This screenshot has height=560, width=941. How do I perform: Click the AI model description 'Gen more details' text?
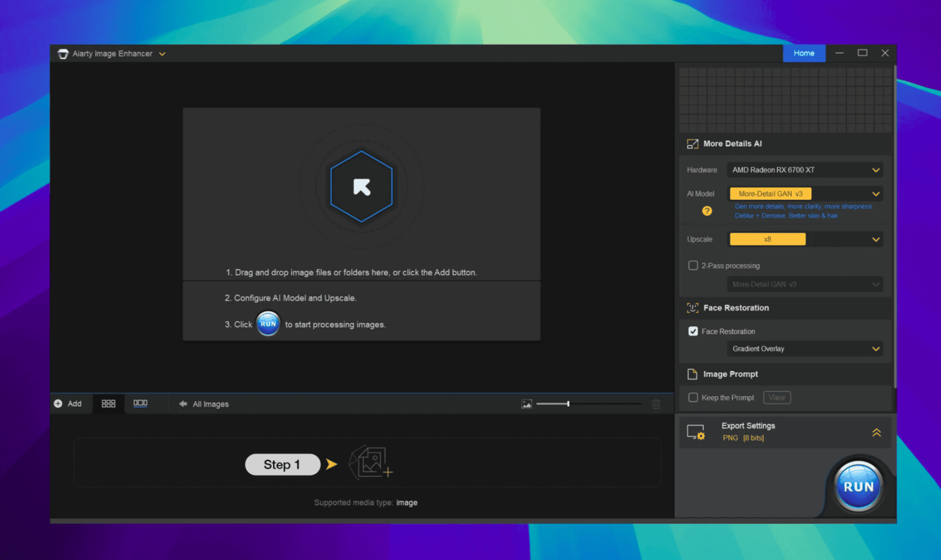point(804,211)
